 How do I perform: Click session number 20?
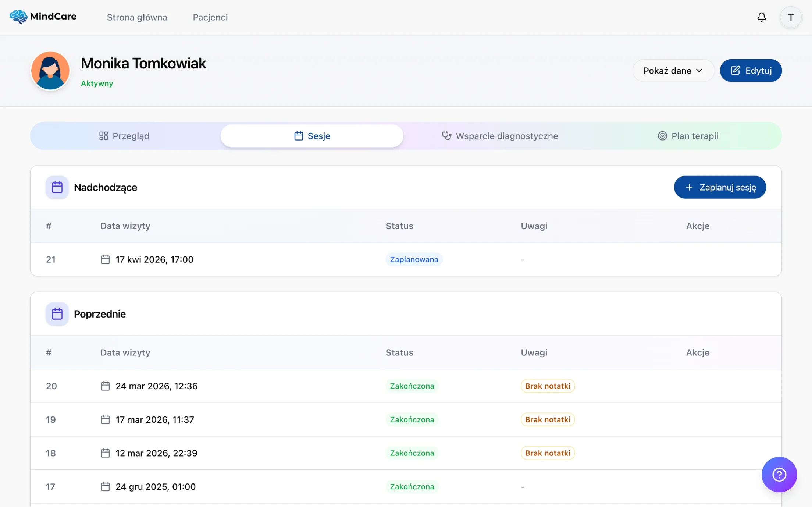click(x=51, y=386)
